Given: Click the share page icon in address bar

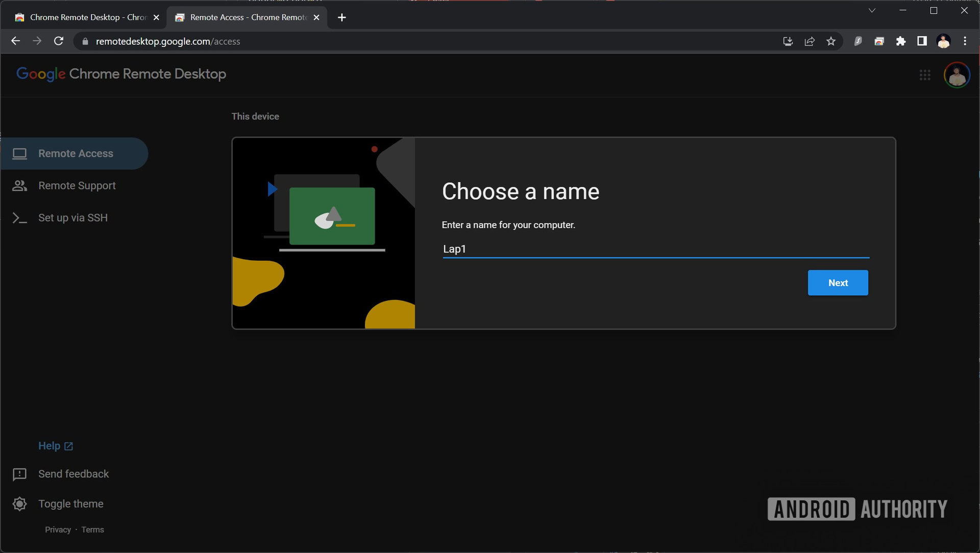Looking at the screenshot, I should (809, 41).
